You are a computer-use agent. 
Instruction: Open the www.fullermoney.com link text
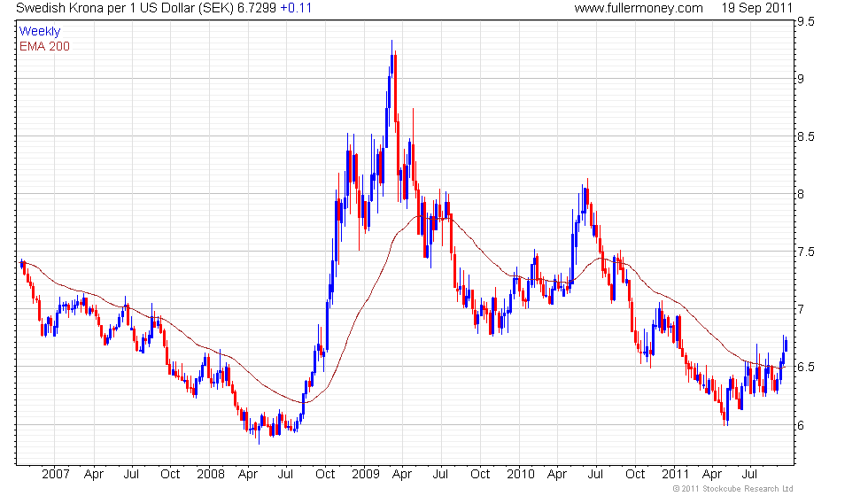(x=639, y=8)
